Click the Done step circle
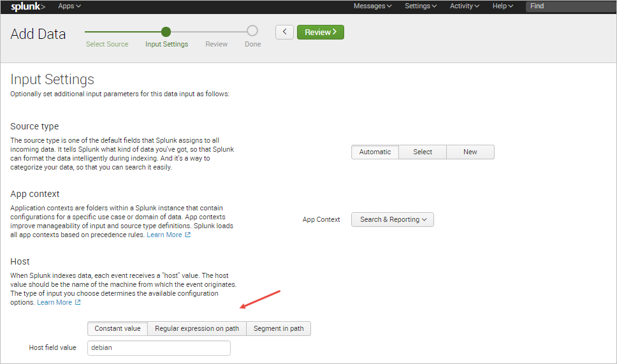 pos(252,31)
